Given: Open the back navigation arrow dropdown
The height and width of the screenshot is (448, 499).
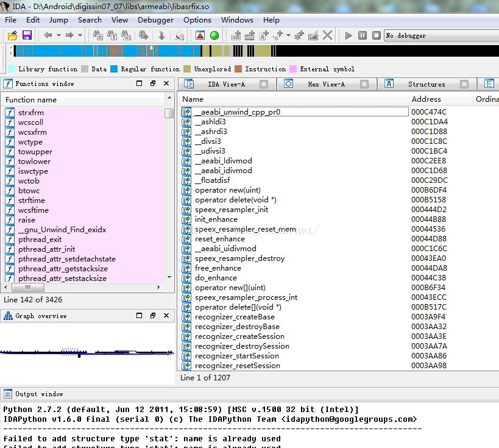Looking at the screenshot, I should 58,36.
